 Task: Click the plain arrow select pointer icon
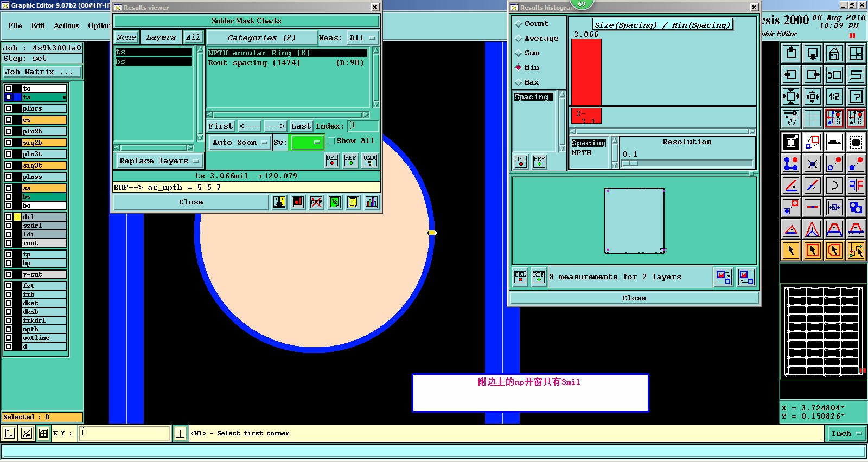(x=791, y=251)
